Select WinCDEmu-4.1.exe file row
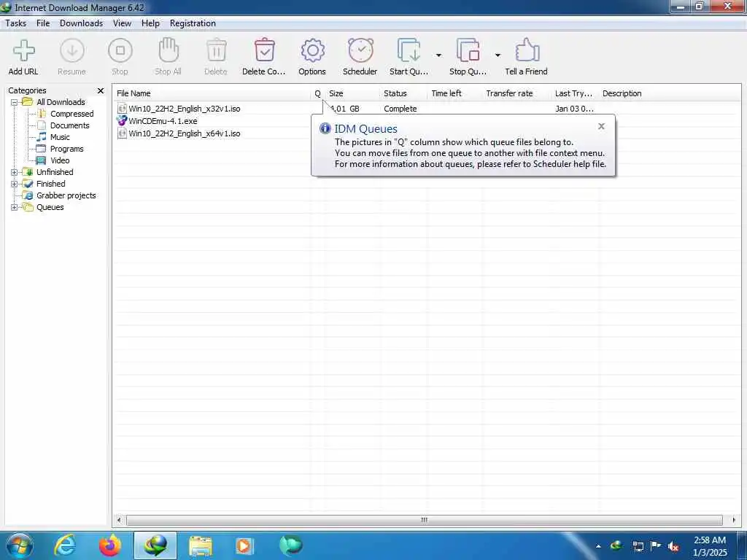 click(163, 121)
